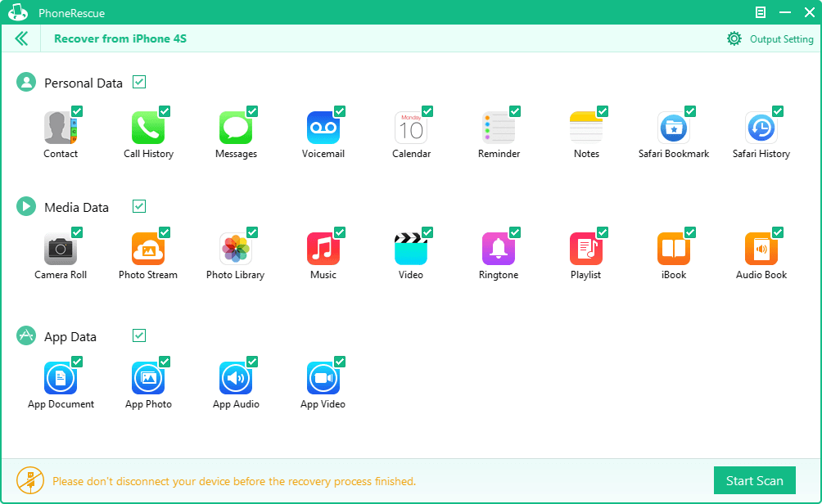Image resolution: width=822 pixels, height=504 pixels.
Task: Uncheck the App Document checkbox
Action: (x=77, y=362)
